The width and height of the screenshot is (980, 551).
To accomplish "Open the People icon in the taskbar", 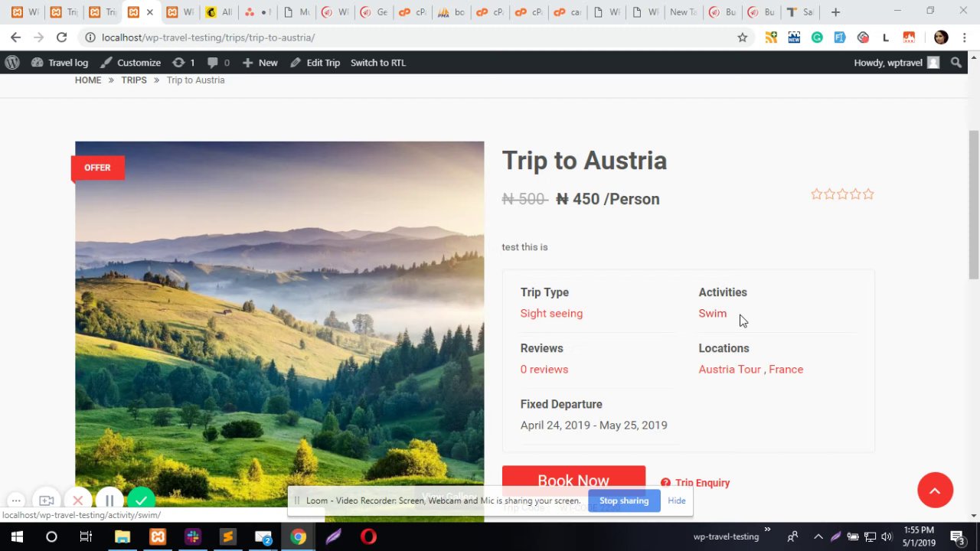I will click(x=792, y=536).
